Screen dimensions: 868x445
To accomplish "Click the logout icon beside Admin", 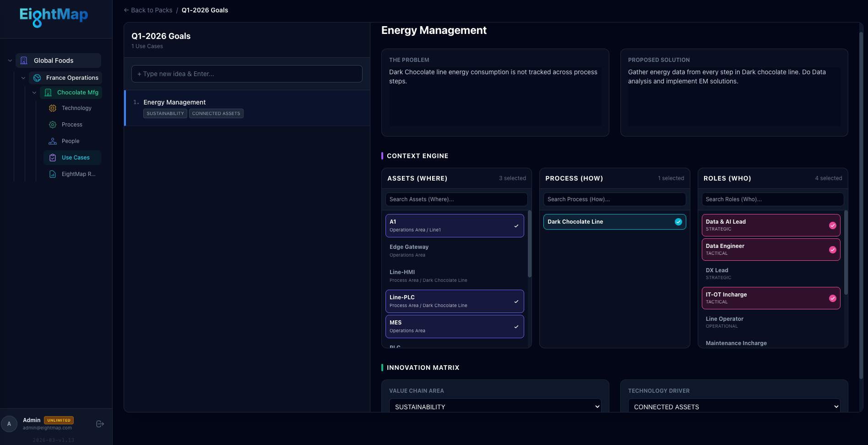I will point(100,423).
